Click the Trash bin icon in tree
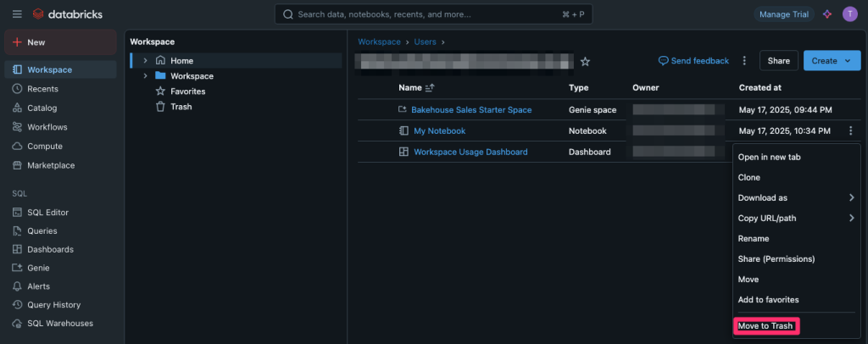 pos(160,107)
